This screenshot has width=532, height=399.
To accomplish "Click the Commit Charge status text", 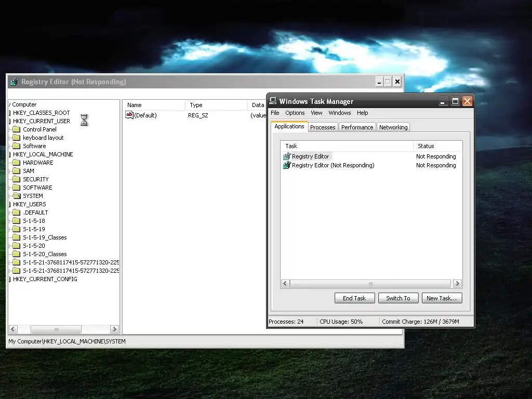I will (420, 322).
